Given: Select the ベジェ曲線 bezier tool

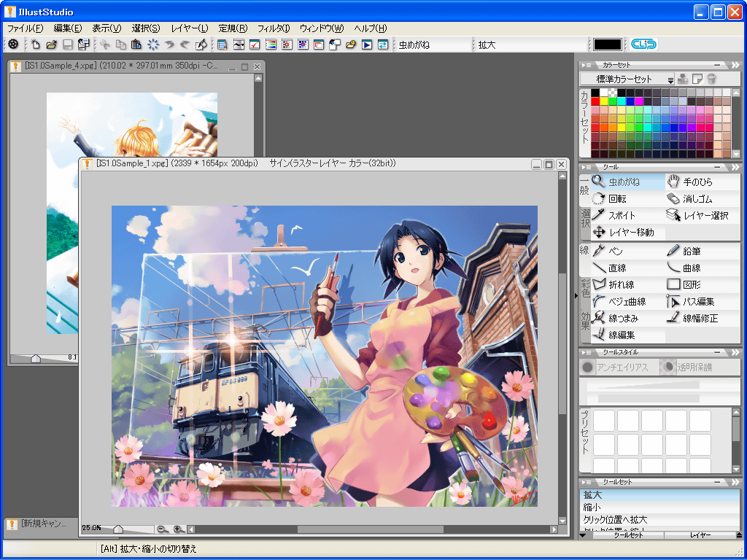Looking at the screenshot, I should (x=628, y=301).
